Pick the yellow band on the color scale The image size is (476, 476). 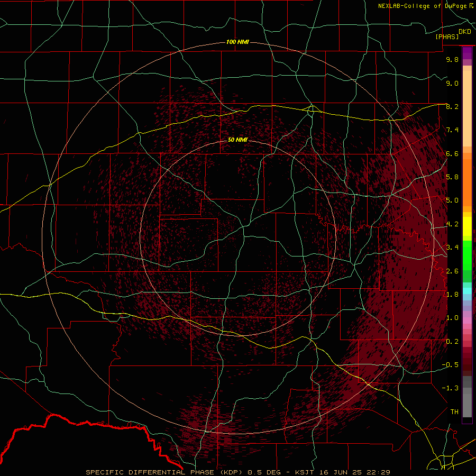[x=467, y=226]
